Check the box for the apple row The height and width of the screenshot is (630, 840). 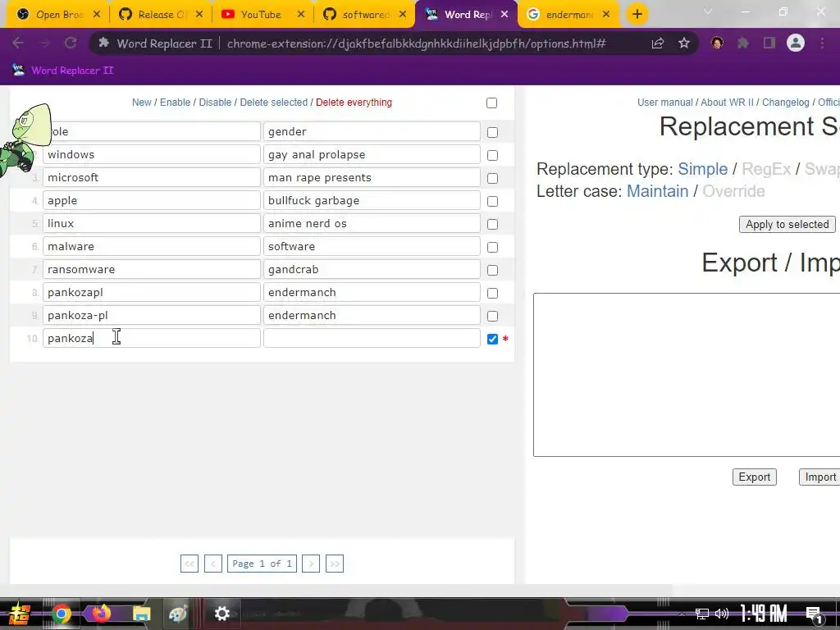point(492,202)
